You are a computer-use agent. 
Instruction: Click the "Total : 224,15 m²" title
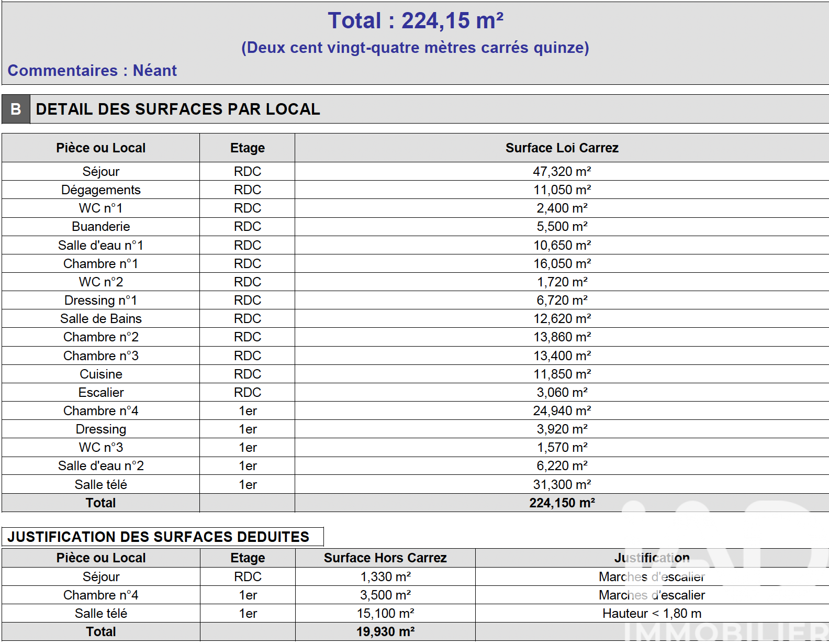(x=415, y=21)
